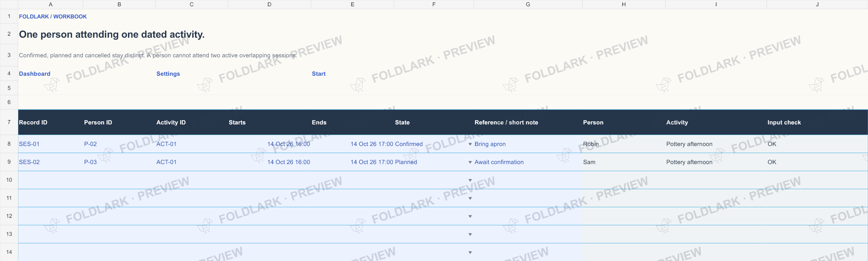Click the 'Activity ID' header cell
This screenshot has width=868, height=261.
pos(192,122)
